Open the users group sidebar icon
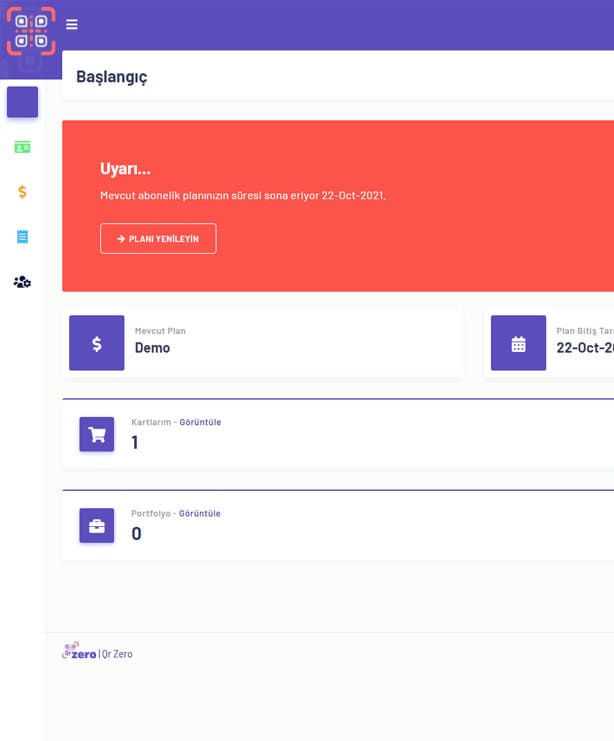The image size is (614, 741). 22,282
